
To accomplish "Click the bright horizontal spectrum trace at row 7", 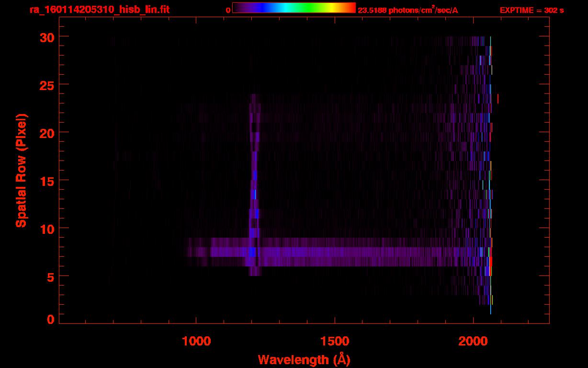I will pyautogui.click(x=339, y=252).
